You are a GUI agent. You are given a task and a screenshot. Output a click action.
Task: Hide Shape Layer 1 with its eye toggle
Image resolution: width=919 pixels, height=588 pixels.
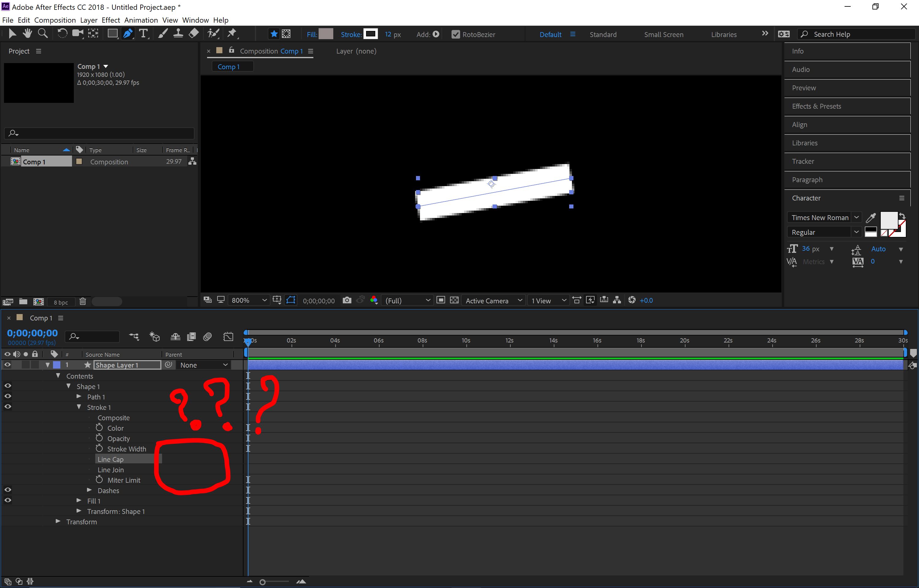pos(7,365)
